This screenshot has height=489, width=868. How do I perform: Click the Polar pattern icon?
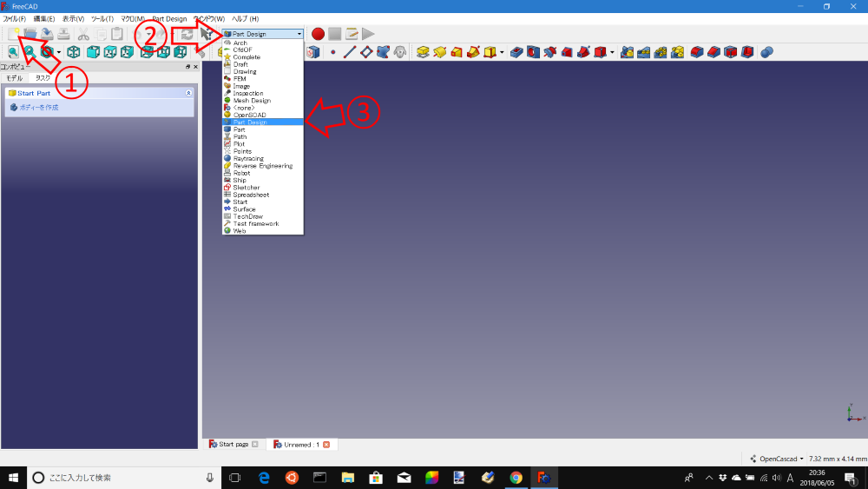[661, 52]
